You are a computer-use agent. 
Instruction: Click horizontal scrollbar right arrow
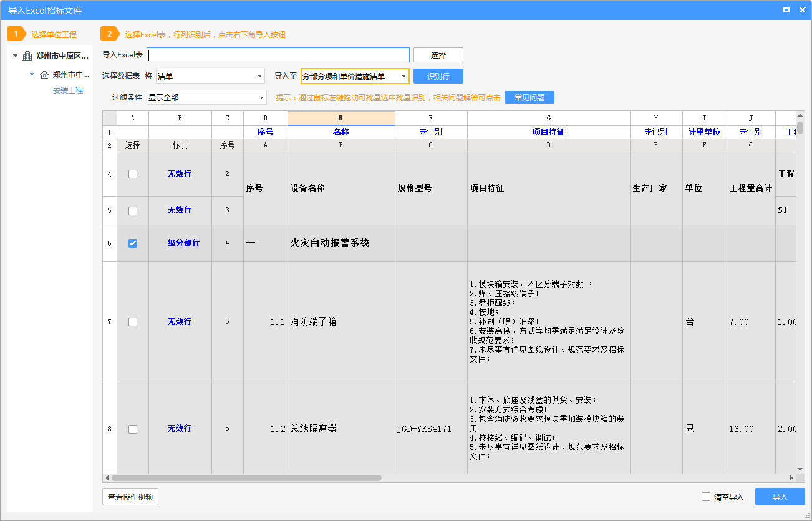pyautogui.click(x=791, y=478)
